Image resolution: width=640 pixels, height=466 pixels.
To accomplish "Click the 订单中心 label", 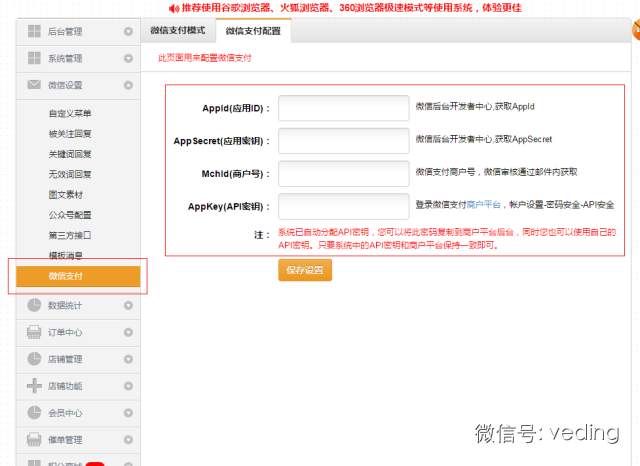I will (65, 332).
